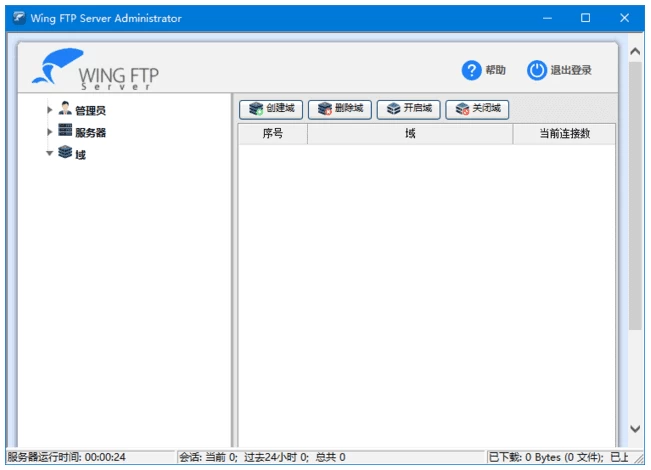Click the server rack icon in tree

tap(65, 131)
